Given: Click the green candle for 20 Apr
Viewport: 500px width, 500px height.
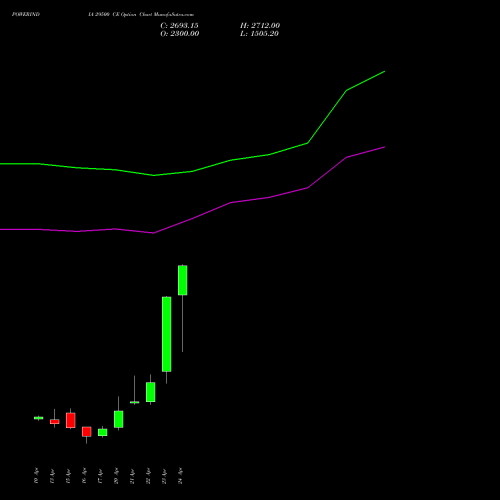Looking at the screenshot, I should (119, 419).
